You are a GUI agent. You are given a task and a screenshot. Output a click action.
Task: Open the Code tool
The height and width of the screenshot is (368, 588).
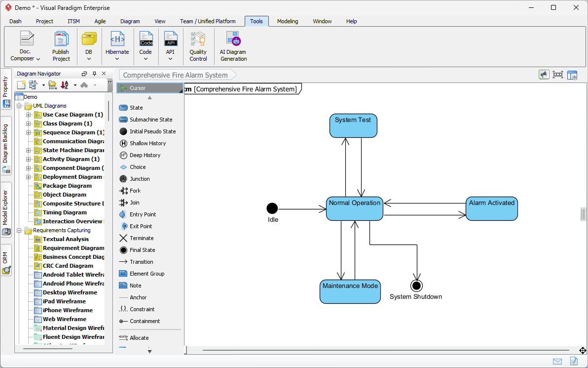click(x=146, y=46)
